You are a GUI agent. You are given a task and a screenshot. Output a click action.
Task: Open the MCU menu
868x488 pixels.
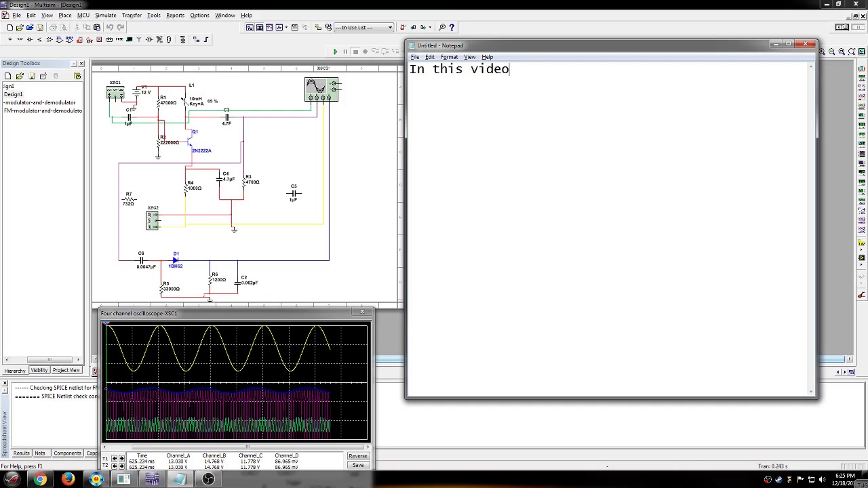tap(83, 15)
